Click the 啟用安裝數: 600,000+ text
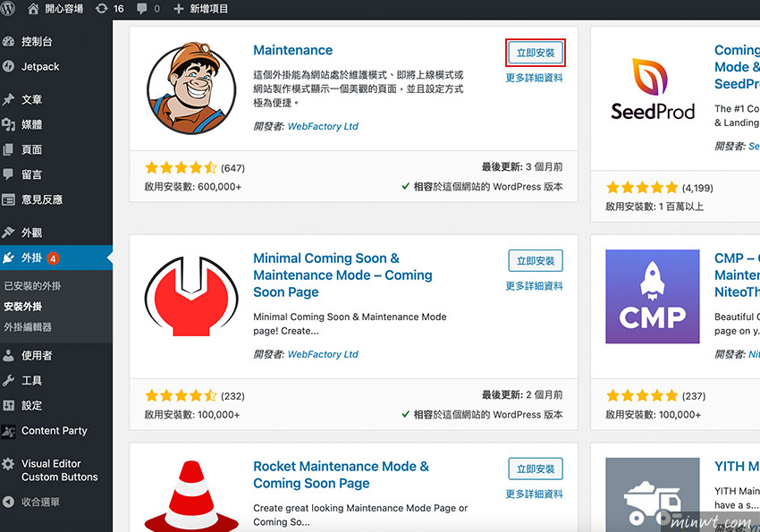The height and width of the screenshot is (532, 760). coord(193,187)
